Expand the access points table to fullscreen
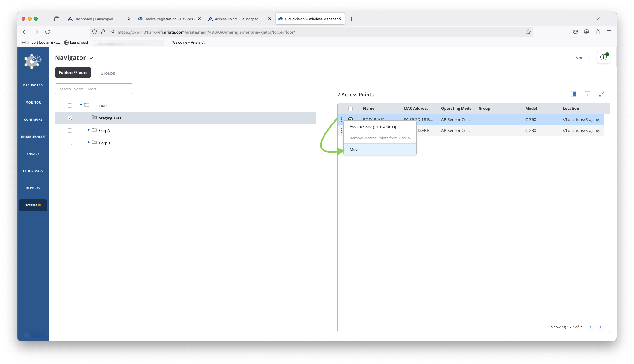Screen dimensions: 634x364 tap(602, 94)
